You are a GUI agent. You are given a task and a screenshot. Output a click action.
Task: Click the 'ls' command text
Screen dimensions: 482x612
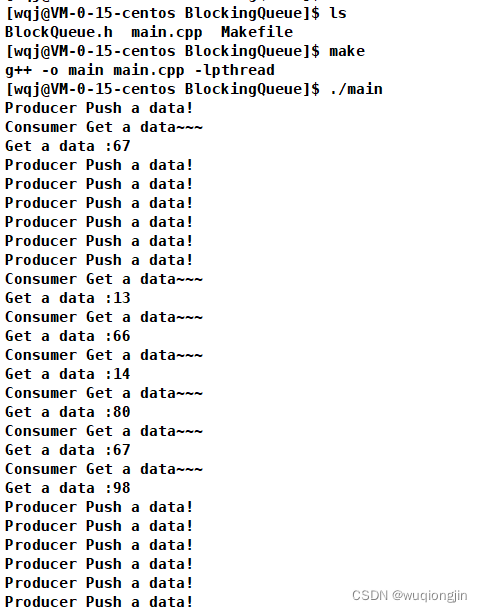click(338, 13)
